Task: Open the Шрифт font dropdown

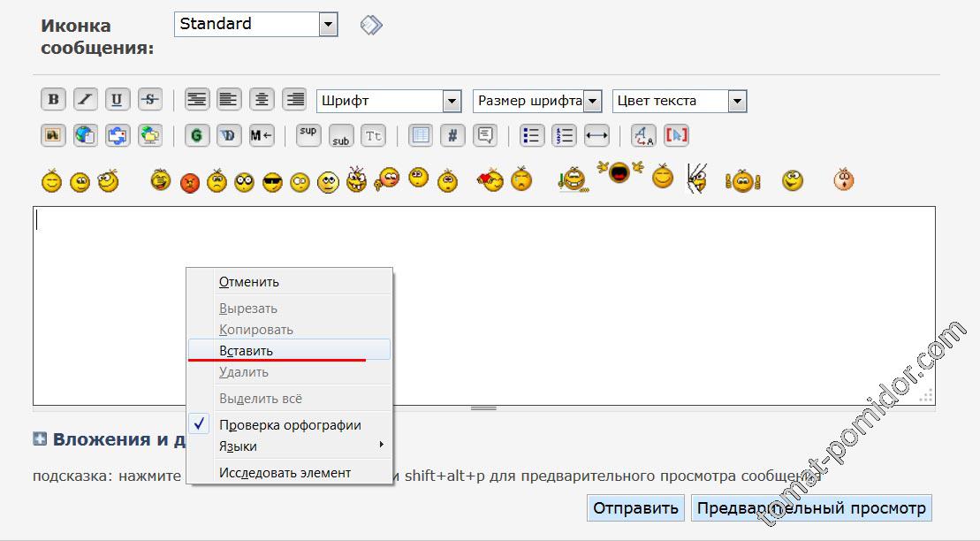Action: coord(452,101)
